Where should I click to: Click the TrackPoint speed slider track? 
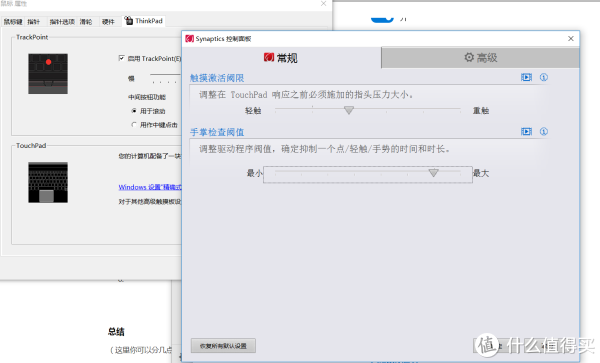[x=165, y=75]
